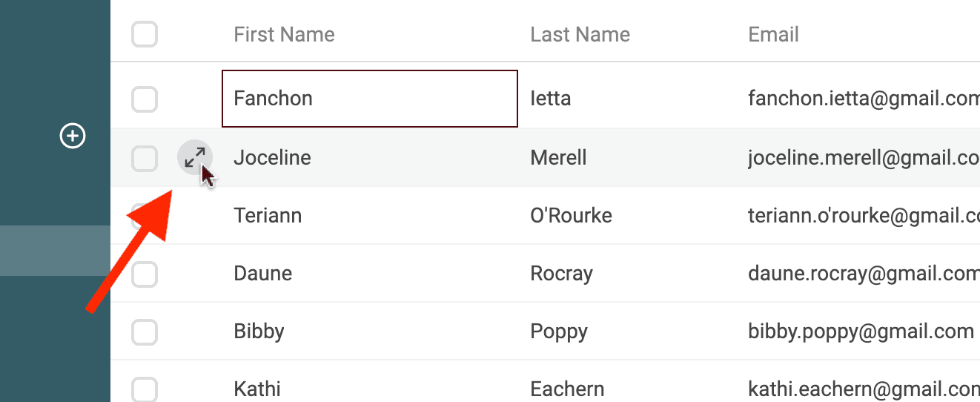The width and height of the screenshot is (980, 402).
Task: Check the checkbox for the Fanchon row
Action: 145,99
